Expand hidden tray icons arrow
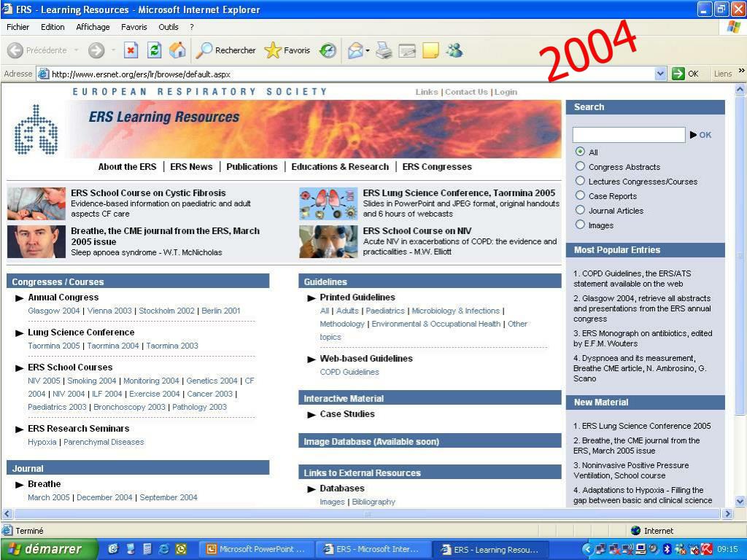The height and width of the screenshot is (560, 747). pyautogui.click(x=587, y=549)
